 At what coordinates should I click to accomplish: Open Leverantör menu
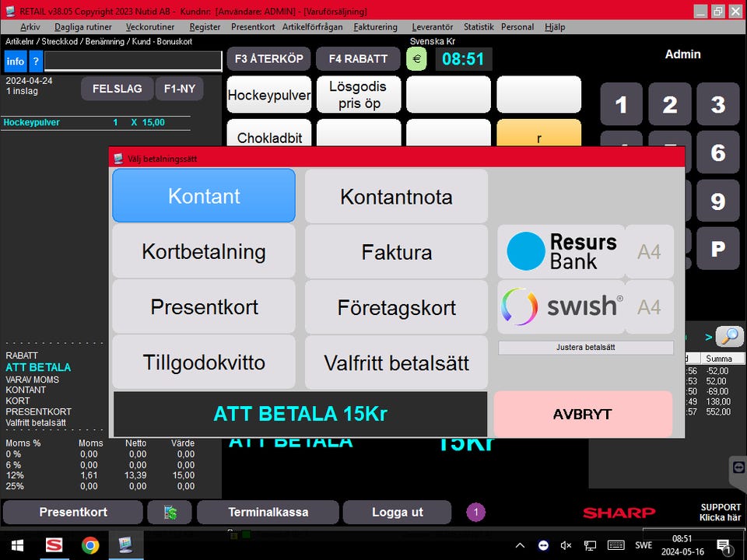tap(433, 27)
